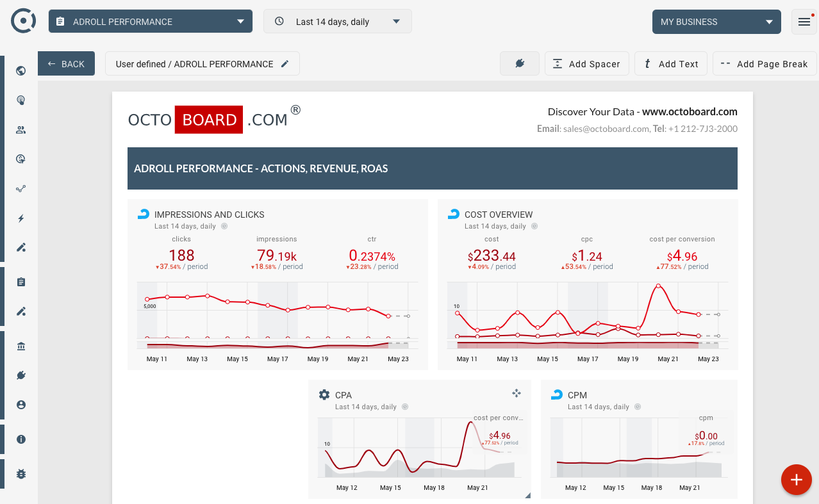Open the hamburger main menu
The width and height of the screenshot is (819, 504).
tap(804, 22)
